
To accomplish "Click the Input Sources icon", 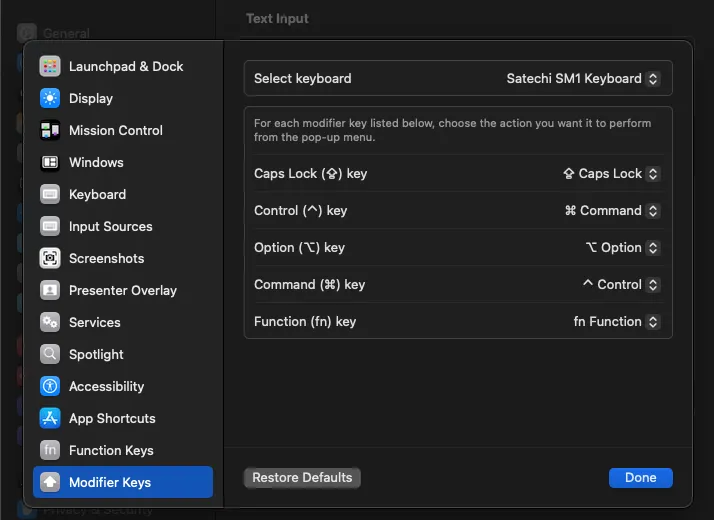I will (x=50, y=226).
